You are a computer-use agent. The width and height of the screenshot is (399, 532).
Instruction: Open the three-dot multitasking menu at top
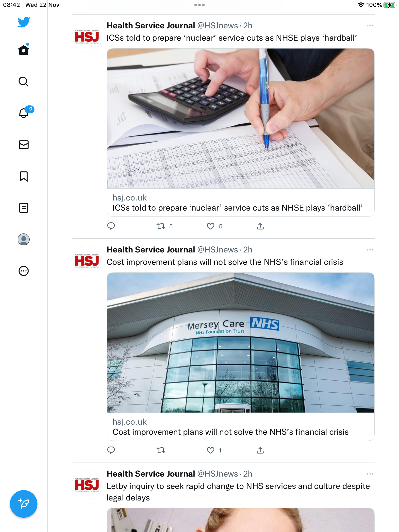coord(199,5)
